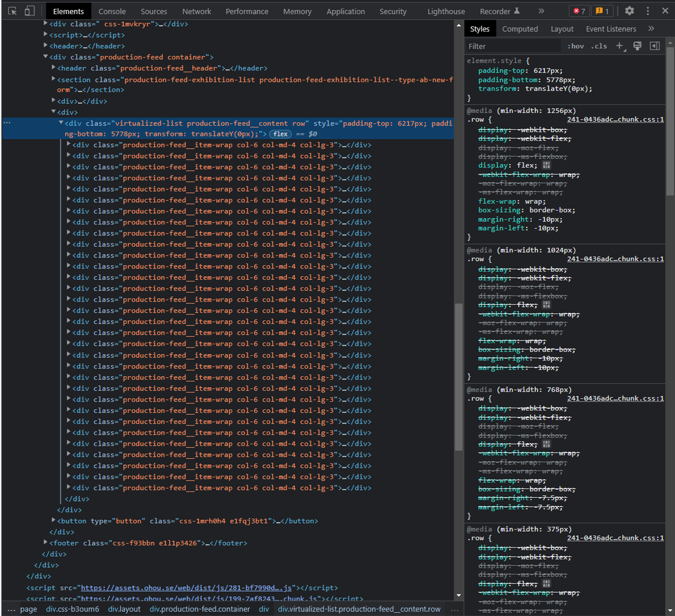
Task: Click the red errors count badge
Action: click(579, 11)
